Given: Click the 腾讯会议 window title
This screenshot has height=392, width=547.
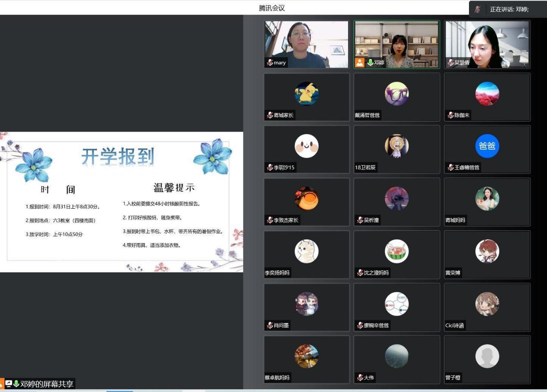Looking at the screenshot, I should 272,8.
